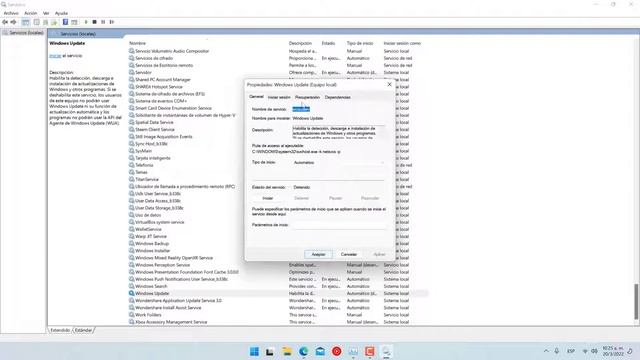640x360 pixels.
Task: Switch to the Extendido view tab
Action: coord(60,330)
